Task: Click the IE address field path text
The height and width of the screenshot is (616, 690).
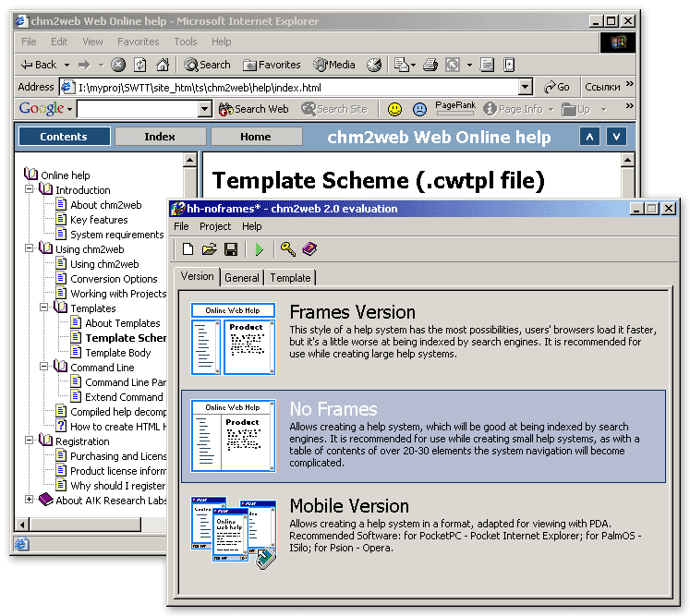Action: click(x=200, y=88)
